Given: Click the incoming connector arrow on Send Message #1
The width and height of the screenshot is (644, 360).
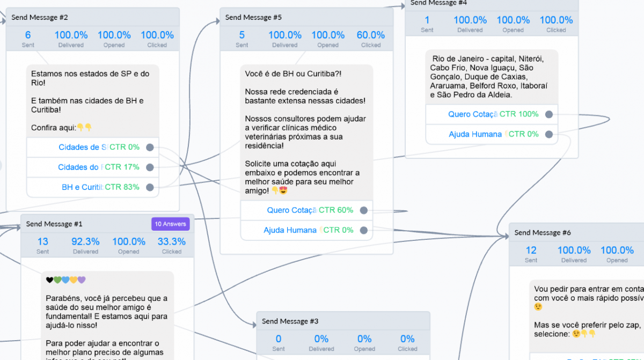Looking at the screenshot, I should [18, 226].
